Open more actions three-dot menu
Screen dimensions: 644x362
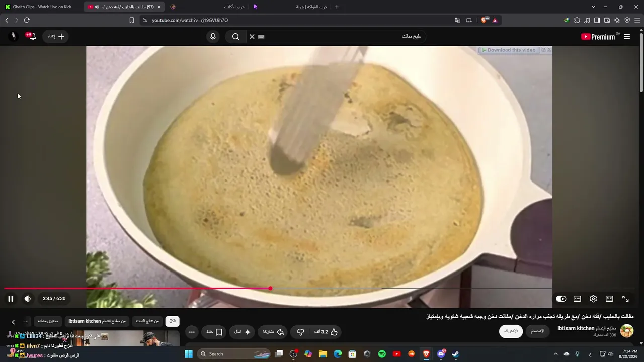pos(192,332)
